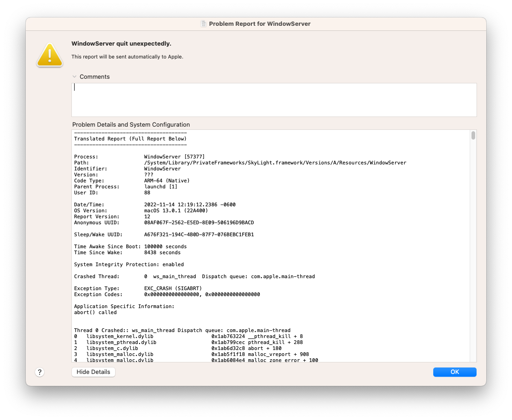Screen dimensions: 512x420
Task: Click stack frame 2 'libsystem_c.dylib'
Action: tap(112, 349)
